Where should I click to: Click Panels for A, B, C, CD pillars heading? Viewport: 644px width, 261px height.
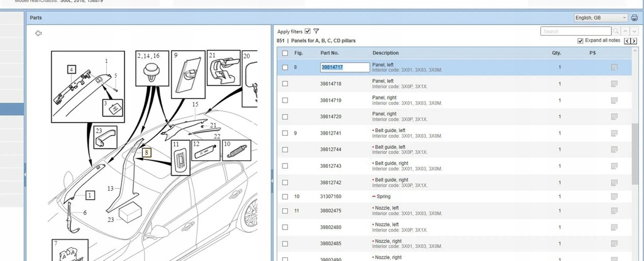click(323, 41)
